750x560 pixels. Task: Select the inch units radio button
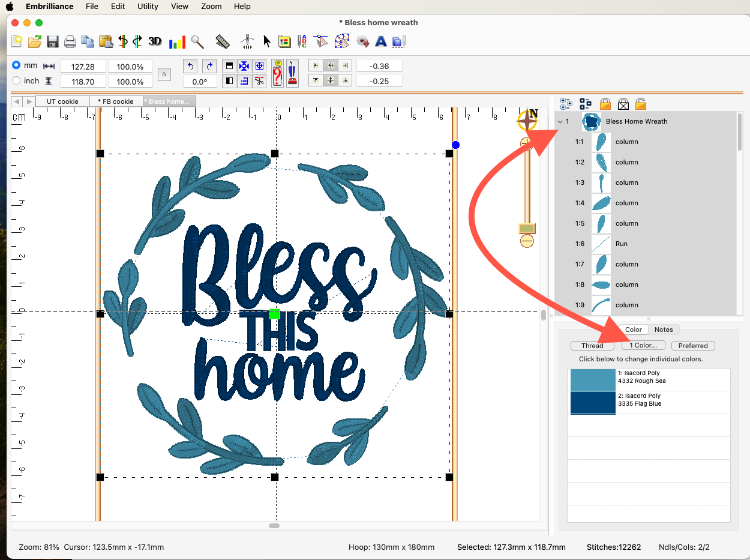16,80
